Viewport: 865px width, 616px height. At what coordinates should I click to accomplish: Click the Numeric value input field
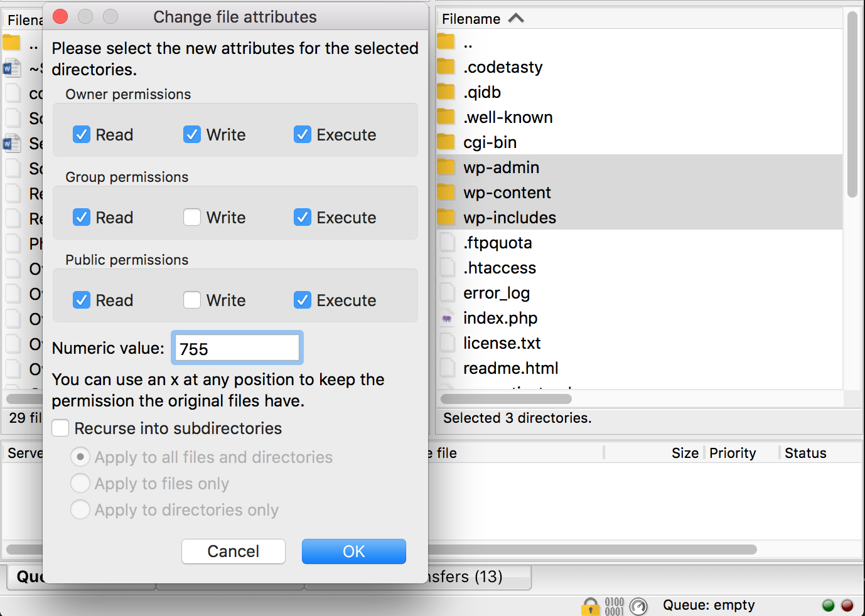237,348
